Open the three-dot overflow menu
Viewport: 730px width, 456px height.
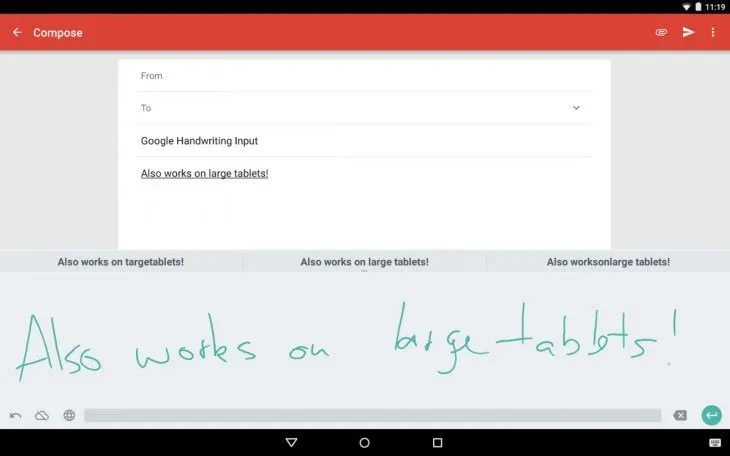(x=713, y=32)
